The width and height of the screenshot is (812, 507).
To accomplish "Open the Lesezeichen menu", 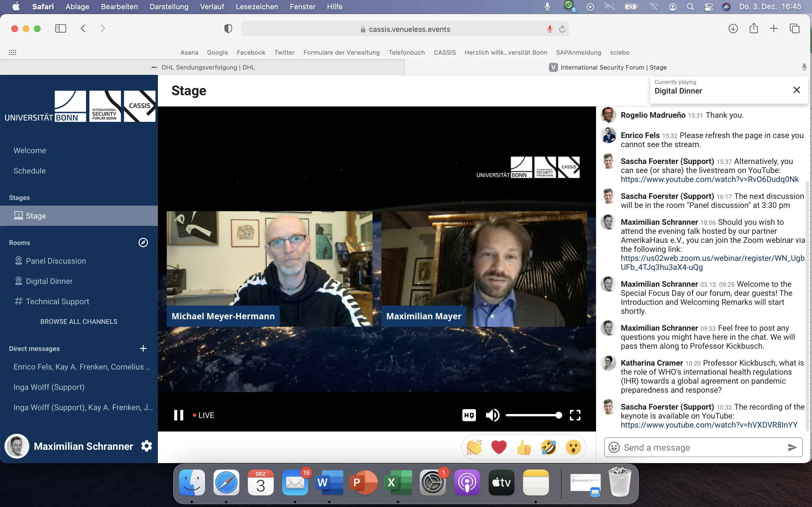I will pos(257,7).
